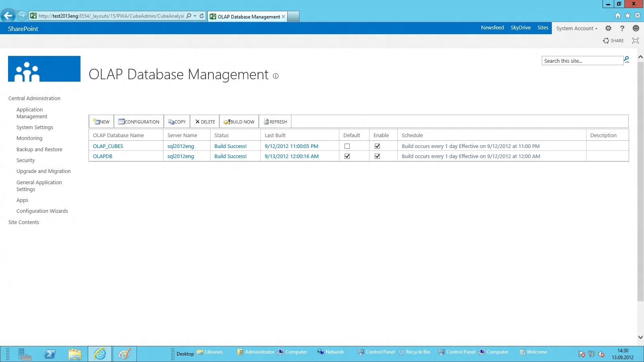Open System Settings in sidebar
Screen dimensions: 644x362
coord(35,128)
